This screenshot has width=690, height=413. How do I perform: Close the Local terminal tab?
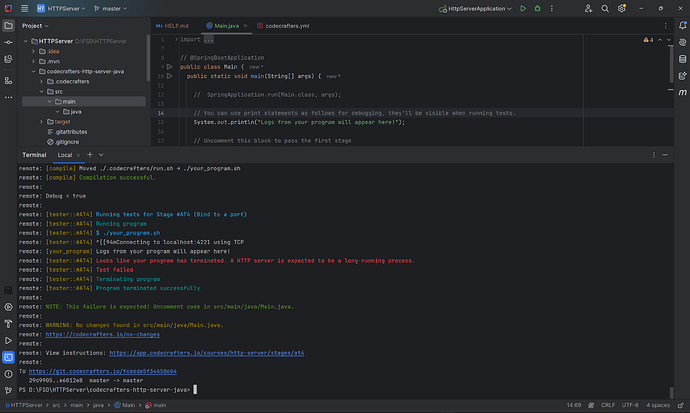tap(78, 155)
